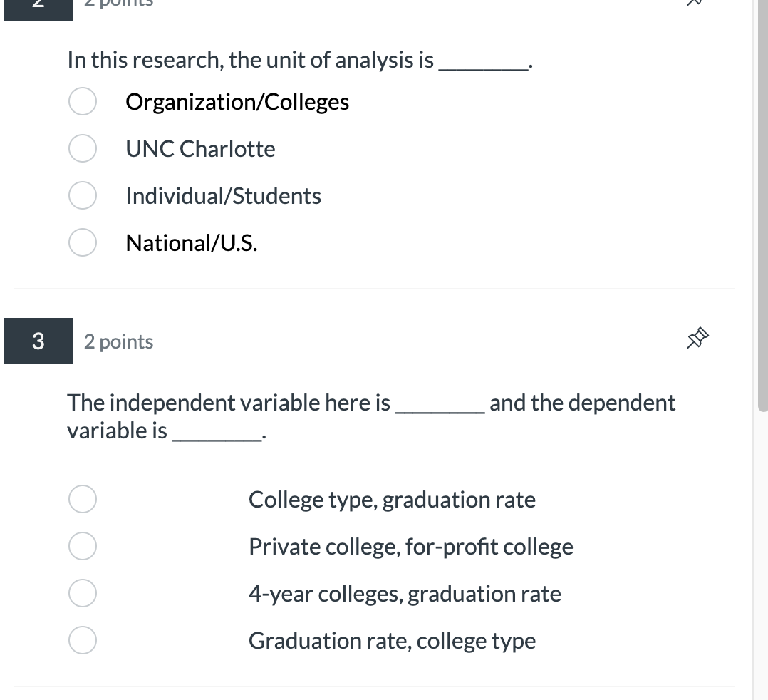Pin question 3 using its pin icon
The width and height of the screenshot is (768, 700).
[x=696, y=339]
